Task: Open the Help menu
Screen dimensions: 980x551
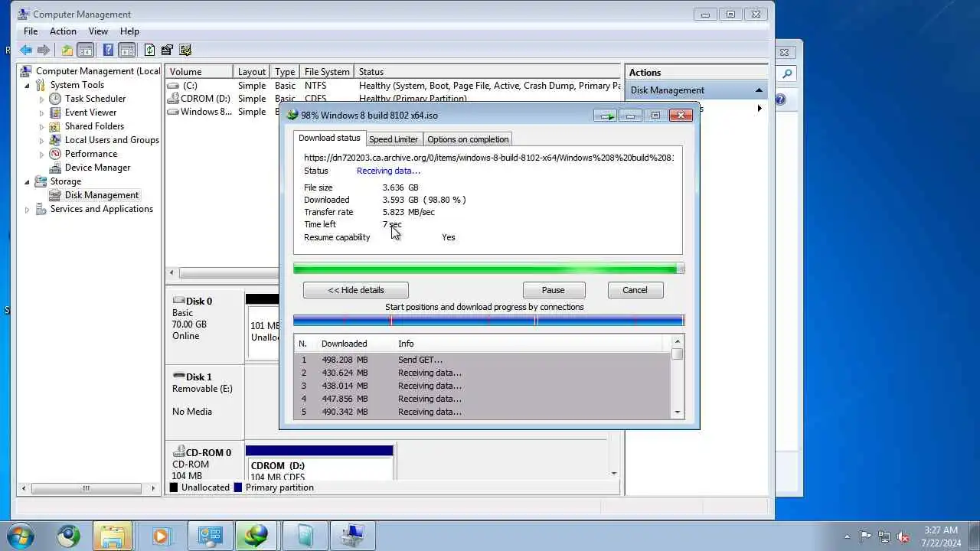Action: click(129, 31)
